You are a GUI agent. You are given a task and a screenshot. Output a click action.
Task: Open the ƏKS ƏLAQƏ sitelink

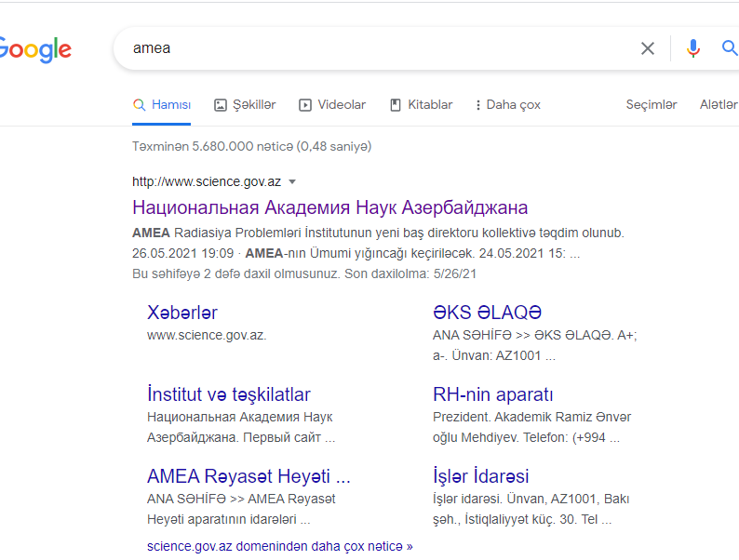(x=488, y=313)
